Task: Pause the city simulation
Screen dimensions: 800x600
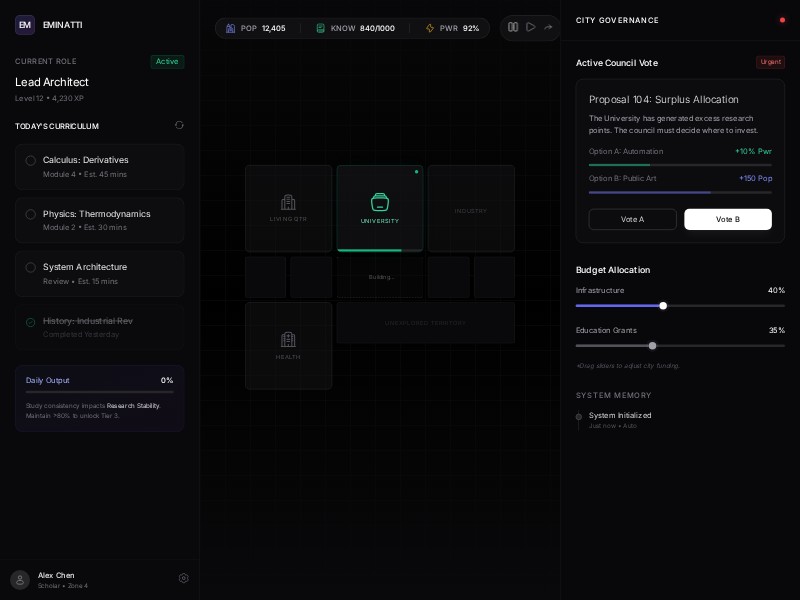Action: coord(513,27)
